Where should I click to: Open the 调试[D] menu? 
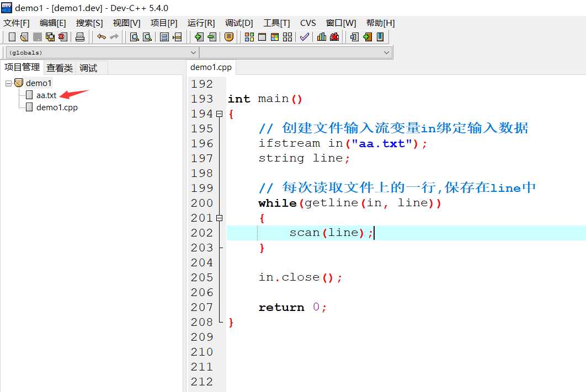point(239,23)
